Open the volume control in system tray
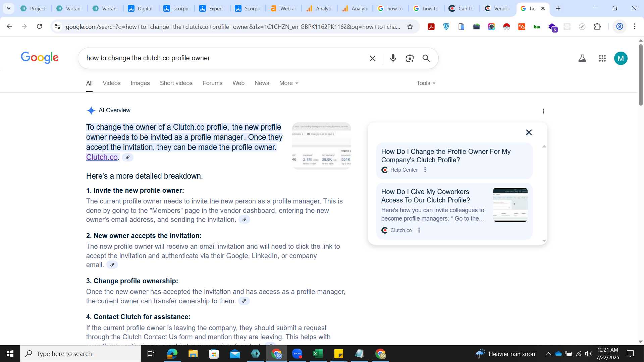 pos(588,354)
